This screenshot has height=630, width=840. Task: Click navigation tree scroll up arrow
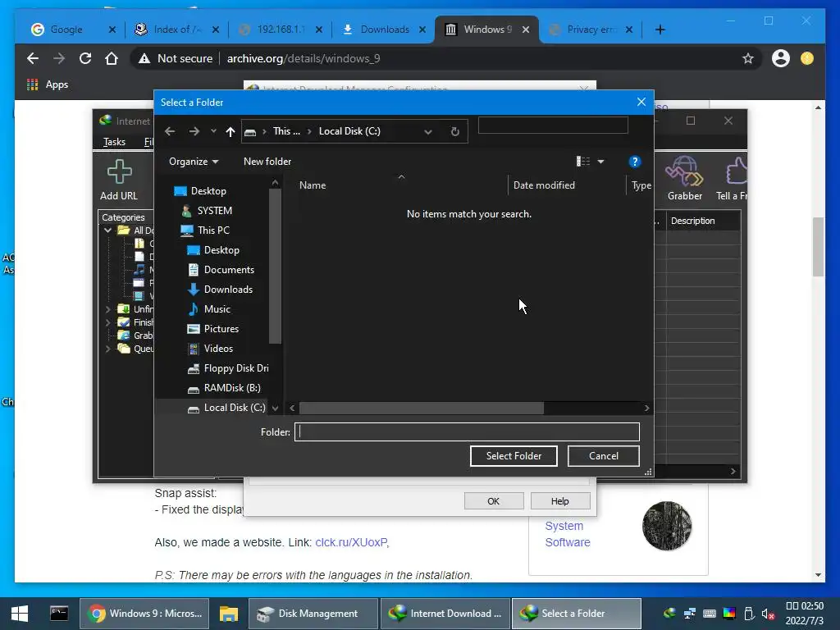(275, 183)
